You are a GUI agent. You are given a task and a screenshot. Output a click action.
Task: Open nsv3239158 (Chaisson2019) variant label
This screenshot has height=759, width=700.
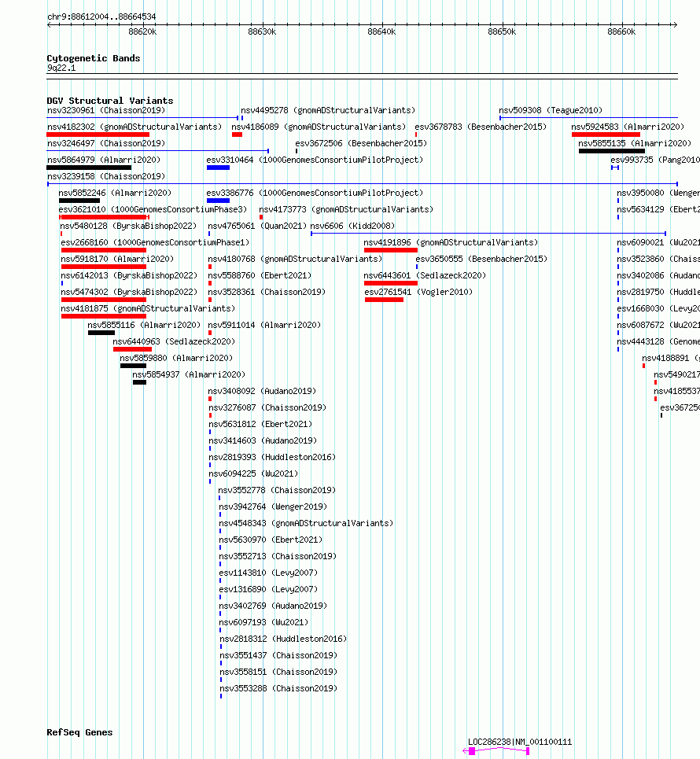(106, 176)
